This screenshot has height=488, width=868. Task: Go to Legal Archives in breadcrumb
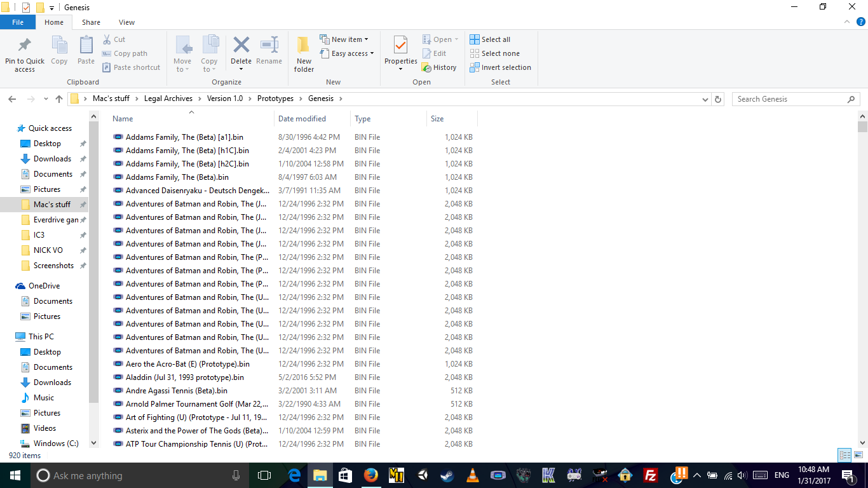point(168,98)
